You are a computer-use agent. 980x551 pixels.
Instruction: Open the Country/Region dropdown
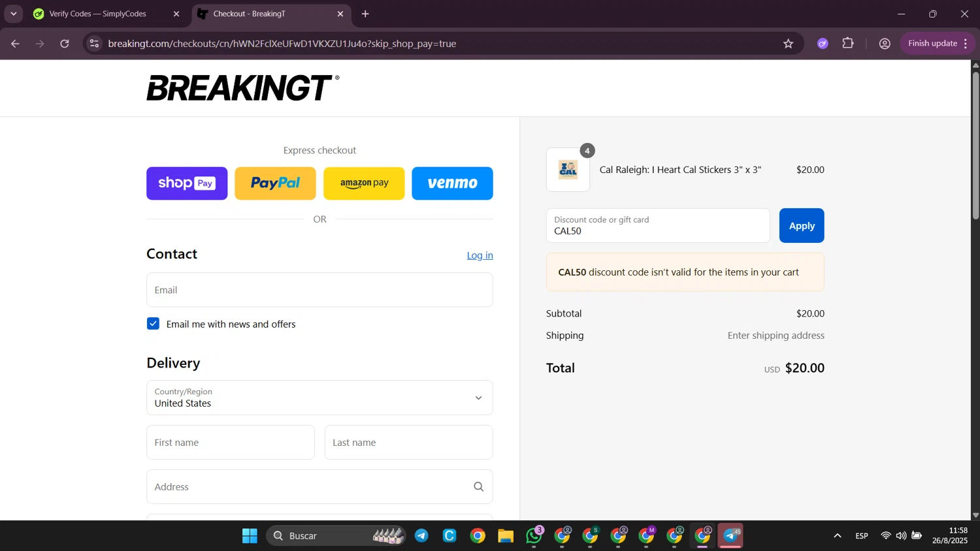319,398
